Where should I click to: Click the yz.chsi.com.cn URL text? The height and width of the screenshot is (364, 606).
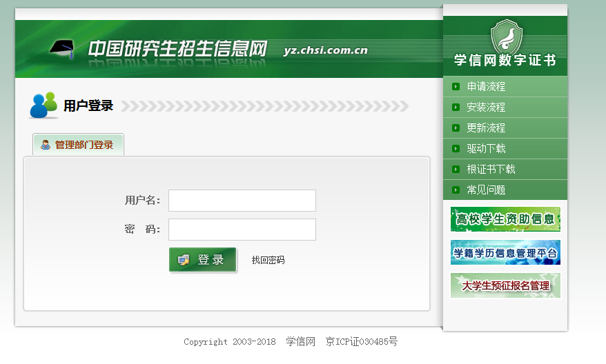tap(325, 50)
